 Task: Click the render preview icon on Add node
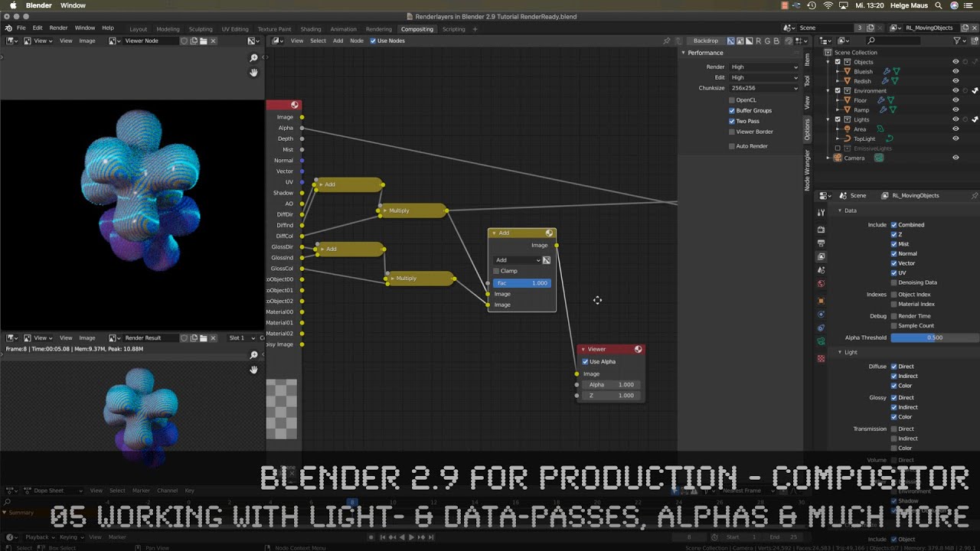coord(549,233)
